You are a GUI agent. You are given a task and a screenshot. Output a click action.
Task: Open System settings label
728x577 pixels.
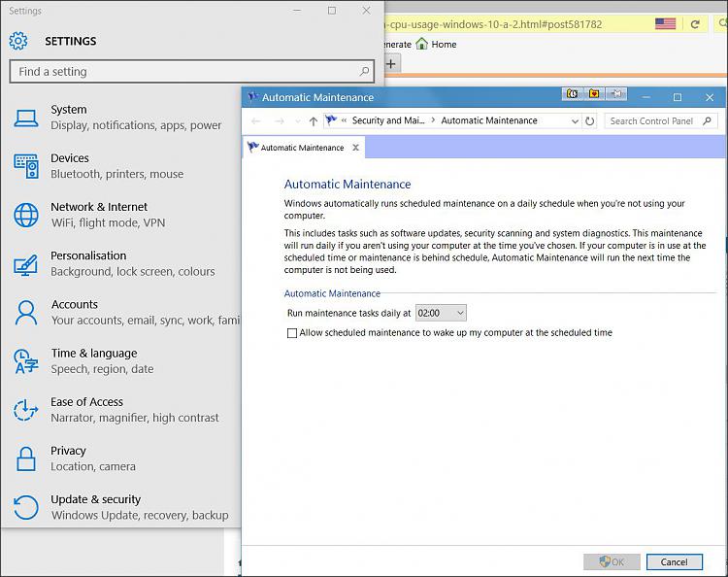coord(69,110)
